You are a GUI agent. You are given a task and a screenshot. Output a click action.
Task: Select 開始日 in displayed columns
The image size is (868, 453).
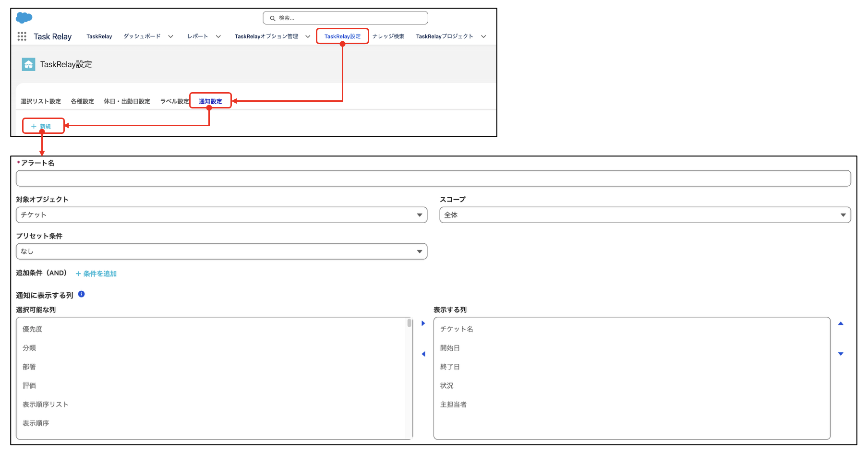450,348
